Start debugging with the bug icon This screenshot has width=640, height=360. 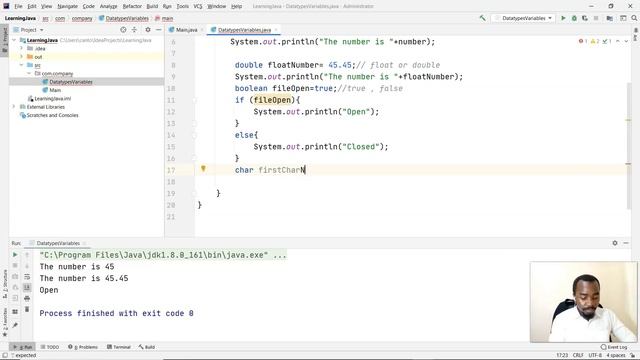[574, 18]
